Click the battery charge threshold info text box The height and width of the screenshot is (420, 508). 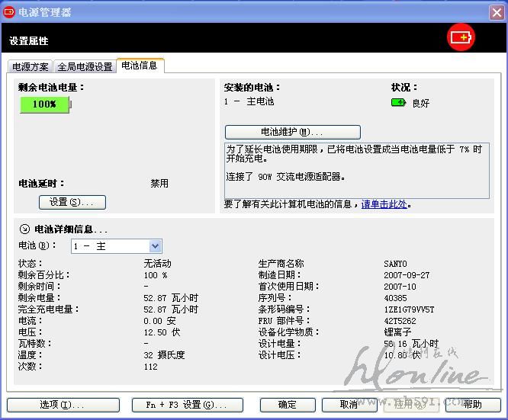point(356,170)
